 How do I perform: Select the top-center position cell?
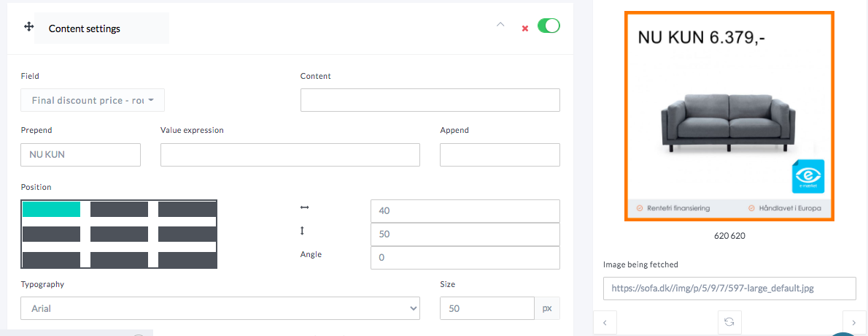(119, 209)
